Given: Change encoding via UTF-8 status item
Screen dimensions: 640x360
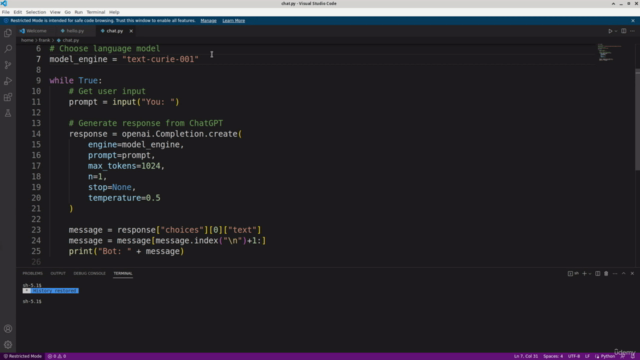Looking at the screenshot, I should pos(574,356).
